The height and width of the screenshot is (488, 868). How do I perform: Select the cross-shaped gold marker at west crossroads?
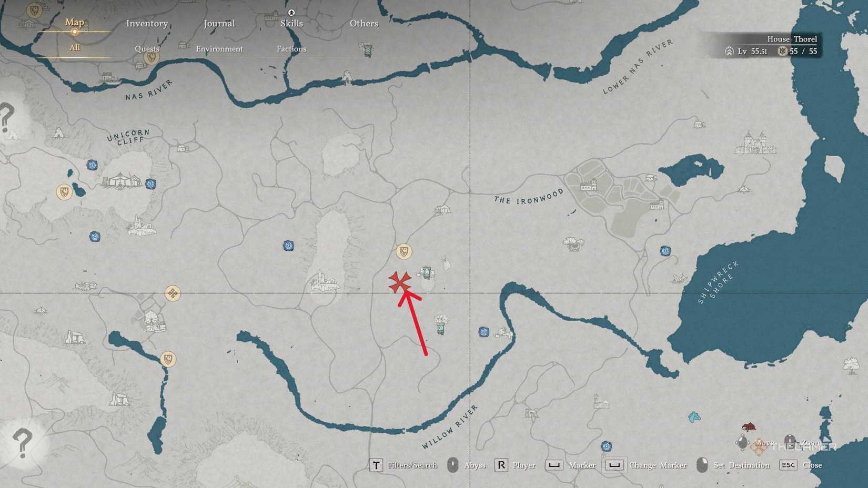coord(173,293)
